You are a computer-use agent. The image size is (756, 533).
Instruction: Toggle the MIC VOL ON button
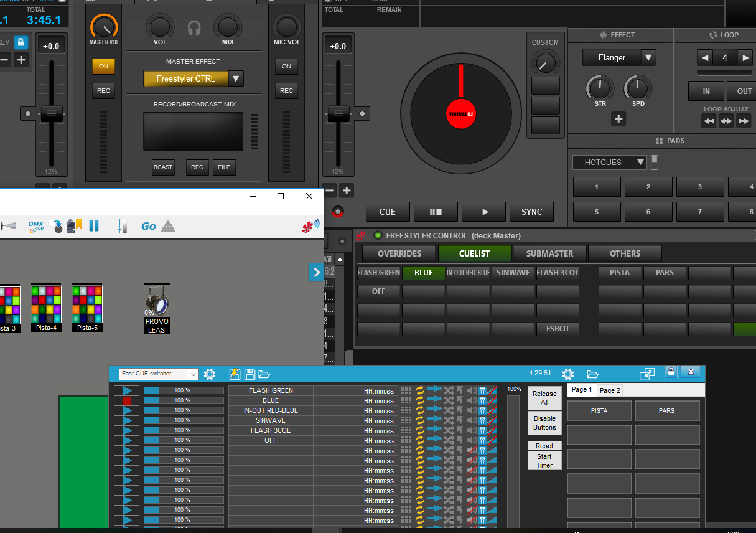tap(286, 66)
